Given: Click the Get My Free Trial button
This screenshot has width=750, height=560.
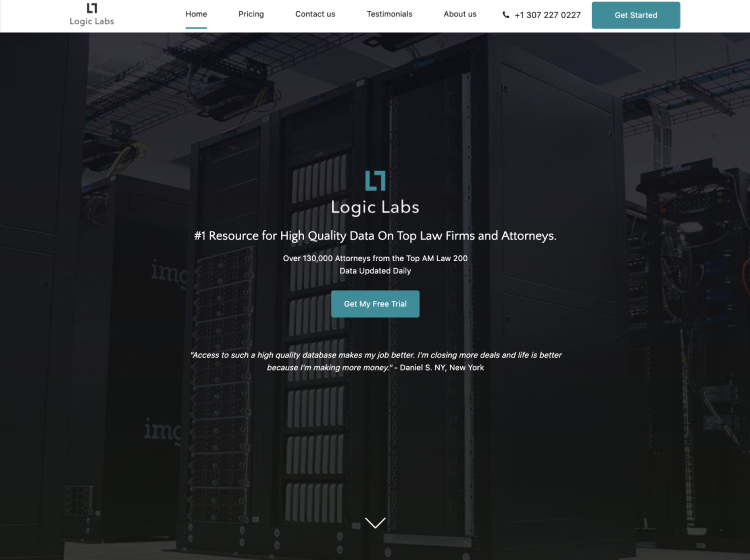Looking at the screenshot, I should click(x=375, y=304).
